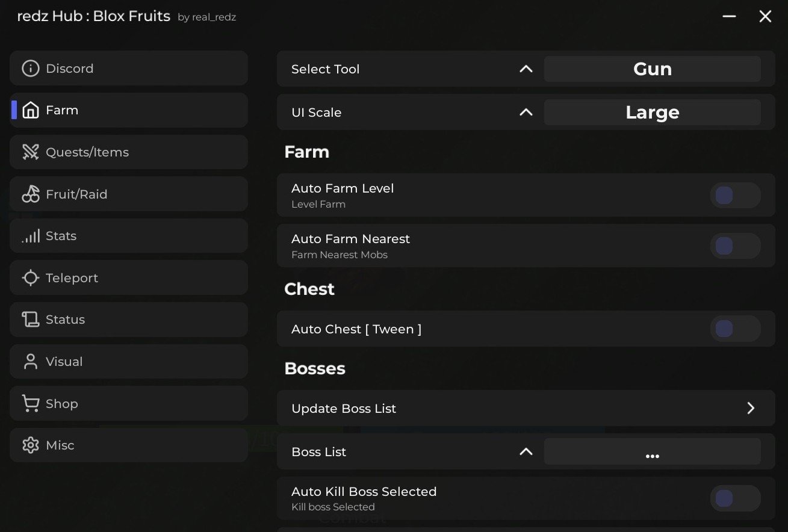Open the Shop tab
788x532 pixels.
coord(129,403)
